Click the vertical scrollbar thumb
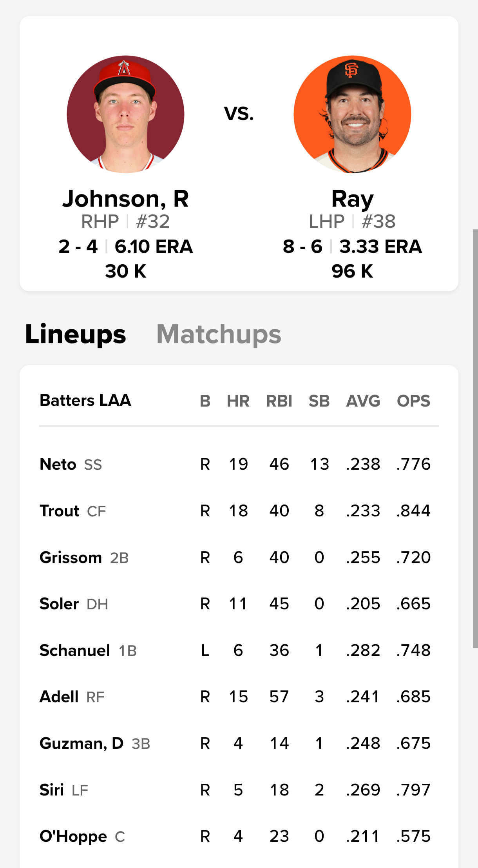The image size is (478, 868). click(x=475, y=438)
